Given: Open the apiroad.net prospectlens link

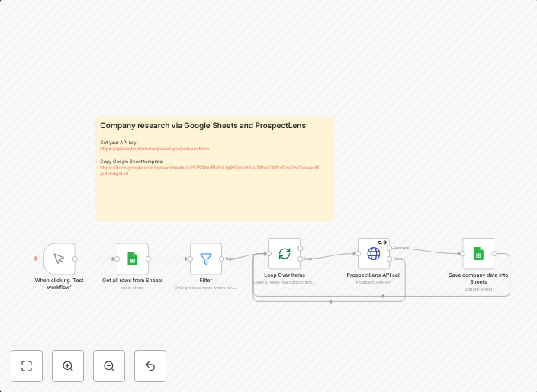Looking at the screenshot, I should click(x=154, y=149).
